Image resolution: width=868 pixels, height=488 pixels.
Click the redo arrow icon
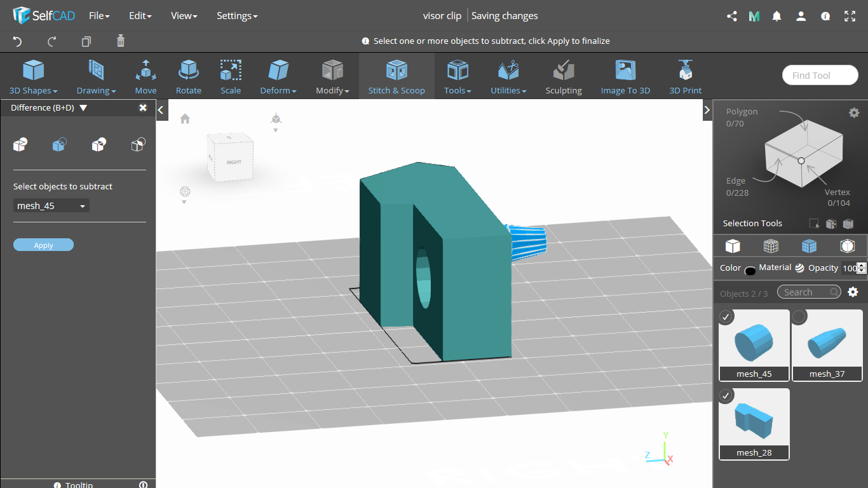point(52,41)
